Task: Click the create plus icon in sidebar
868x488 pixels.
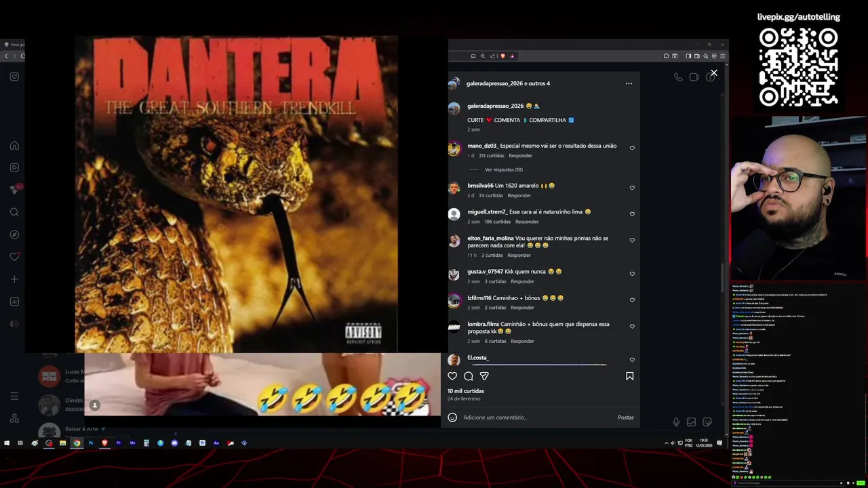Action: [14, 279]
